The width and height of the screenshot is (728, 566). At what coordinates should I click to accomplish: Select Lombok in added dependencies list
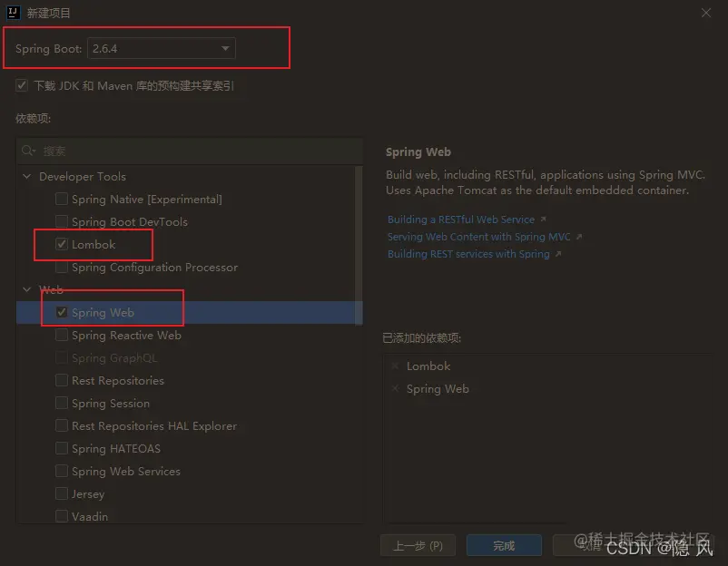(x=428, y=366)
